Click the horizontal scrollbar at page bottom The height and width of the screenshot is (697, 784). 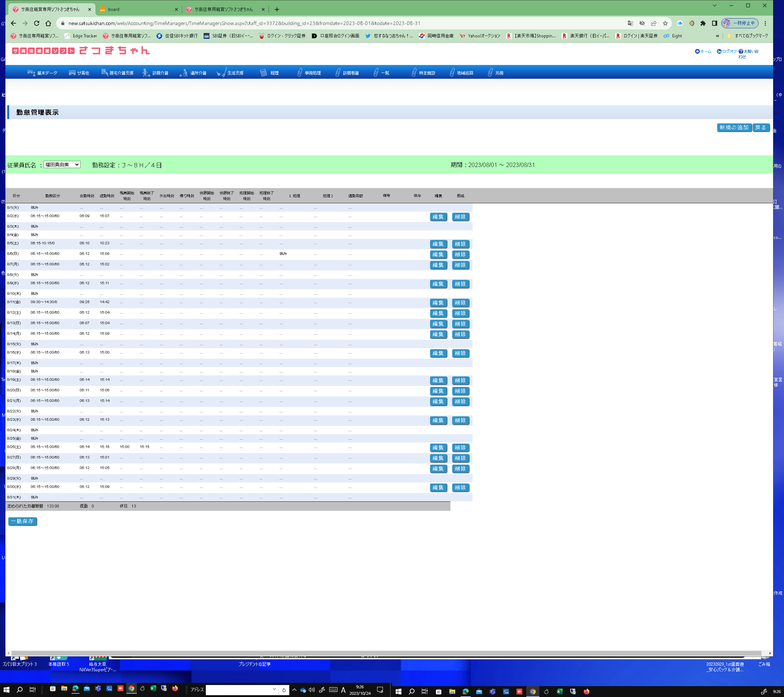click(x=384, y=653)
